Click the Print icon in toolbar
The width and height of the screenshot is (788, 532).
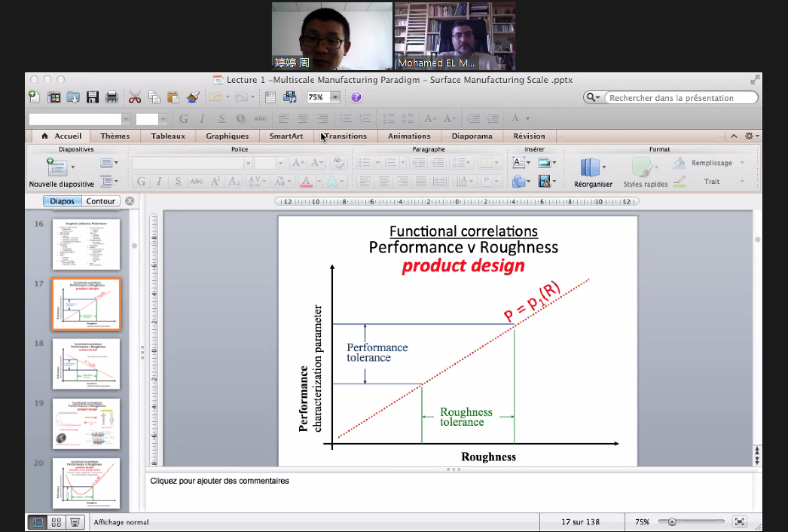[x=111, y=97]
